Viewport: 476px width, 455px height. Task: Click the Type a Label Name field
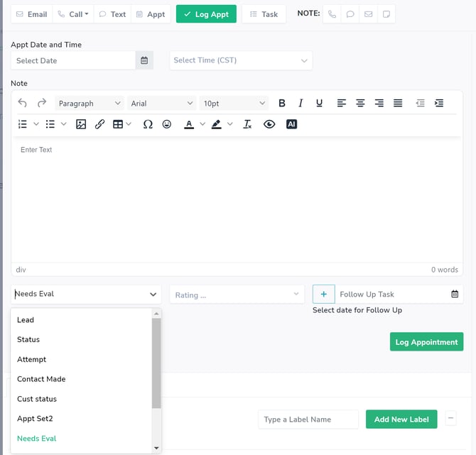[x=308, y=420]
